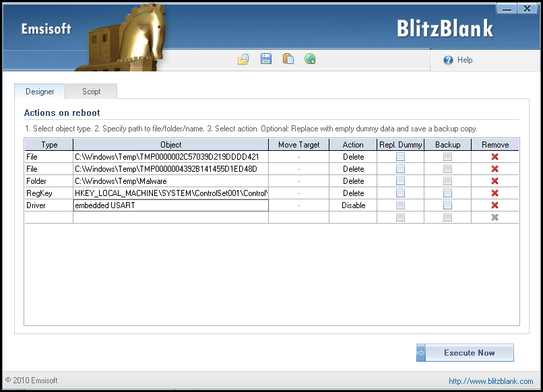Toggle Repl. Dummy for Malware folder
This screenshot has height=392, width=543.
pyautogui.click(x=400, y=181)
